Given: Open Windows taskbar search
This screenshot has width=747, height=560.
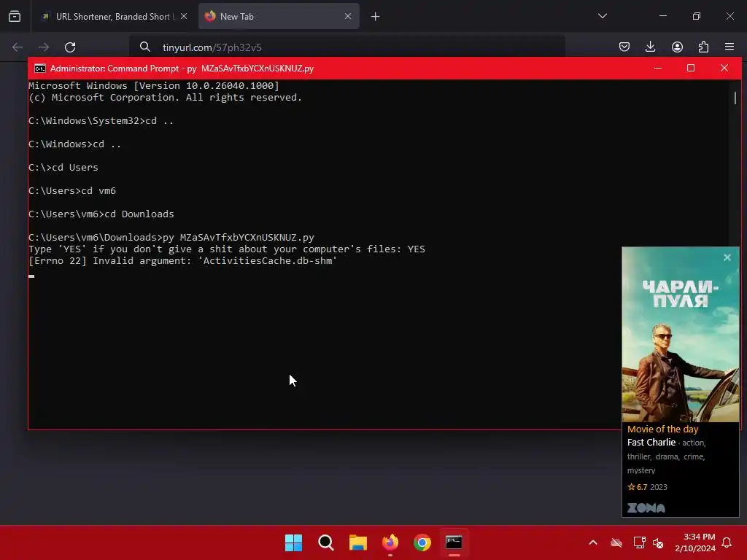Looking at the screenshot, I should click(x=326, y=542).
